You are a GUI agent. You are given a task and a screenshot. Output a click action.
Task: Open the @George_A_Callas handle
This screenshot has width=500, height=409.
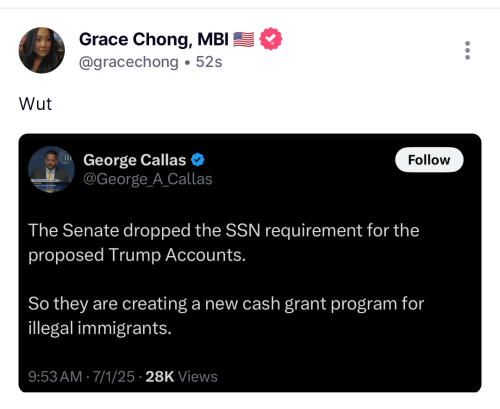[x=148, y=179]
